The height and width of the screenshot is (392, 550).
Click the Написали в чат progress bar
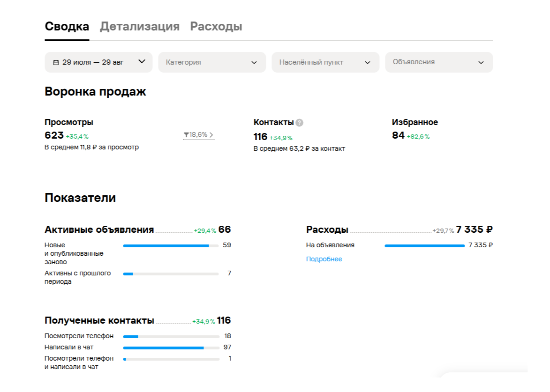point(171,348)
